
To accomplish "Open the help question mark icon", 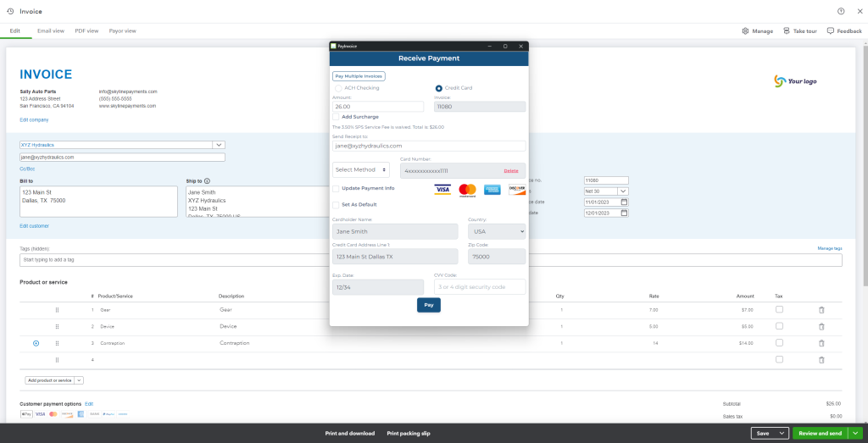I will coord(841,11).
